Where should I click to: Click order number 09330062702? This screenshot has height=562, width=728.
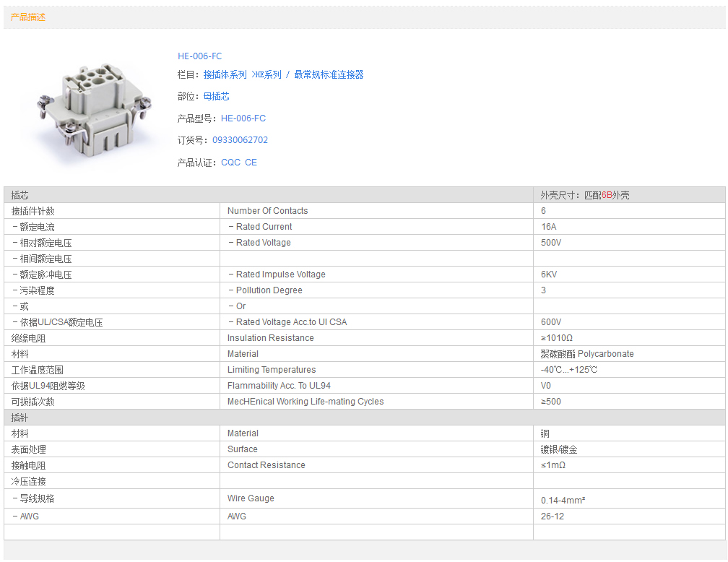pos(240,140)
